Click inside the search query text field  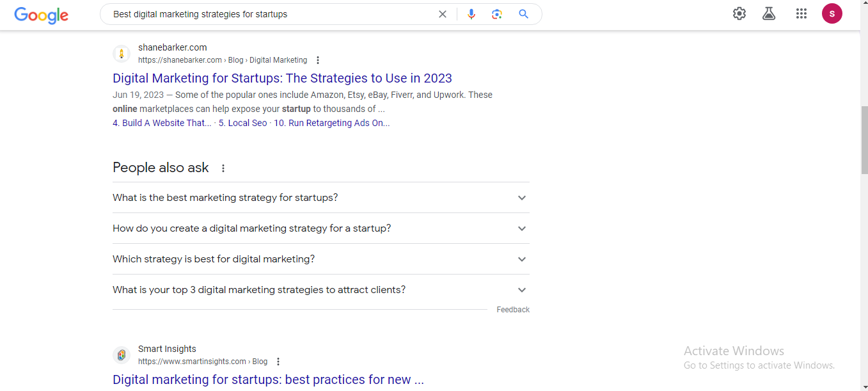[x=269, y=14]
